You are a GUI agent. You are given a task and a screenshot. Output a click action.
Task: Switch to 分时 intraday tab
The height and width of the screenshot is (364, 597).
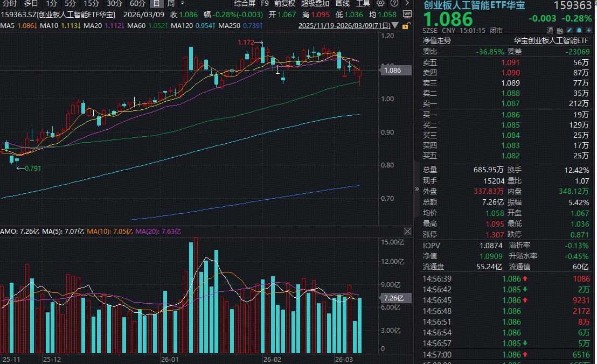tap(10, 3)
